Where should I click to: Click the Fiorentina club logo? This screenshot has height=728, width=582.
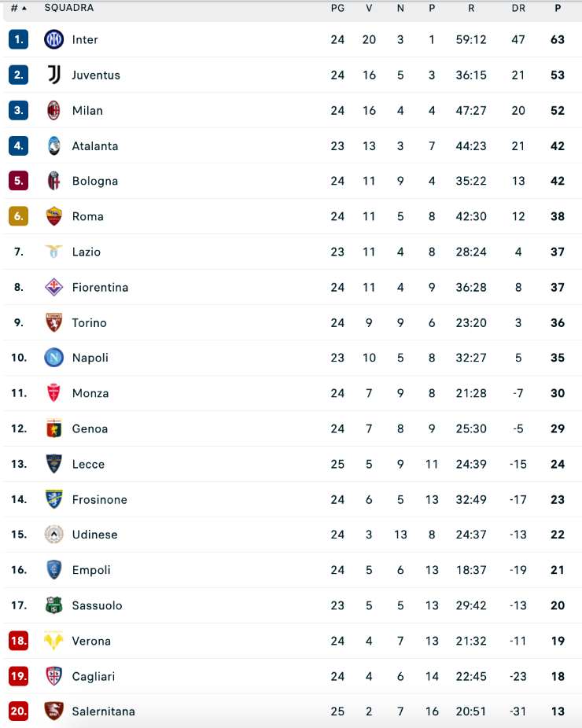click(x=53, y=287)
